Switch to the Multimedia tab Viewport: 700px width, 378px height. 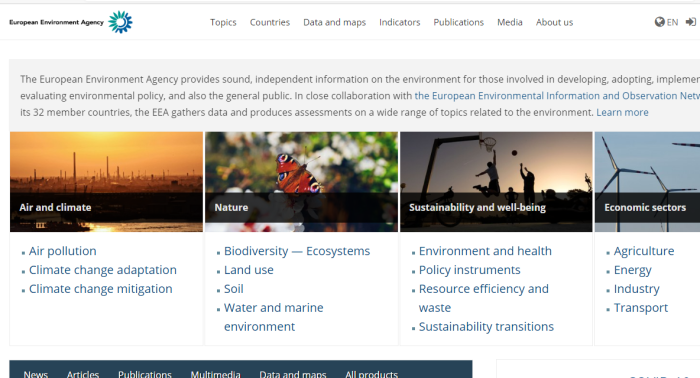pos(216,374)
